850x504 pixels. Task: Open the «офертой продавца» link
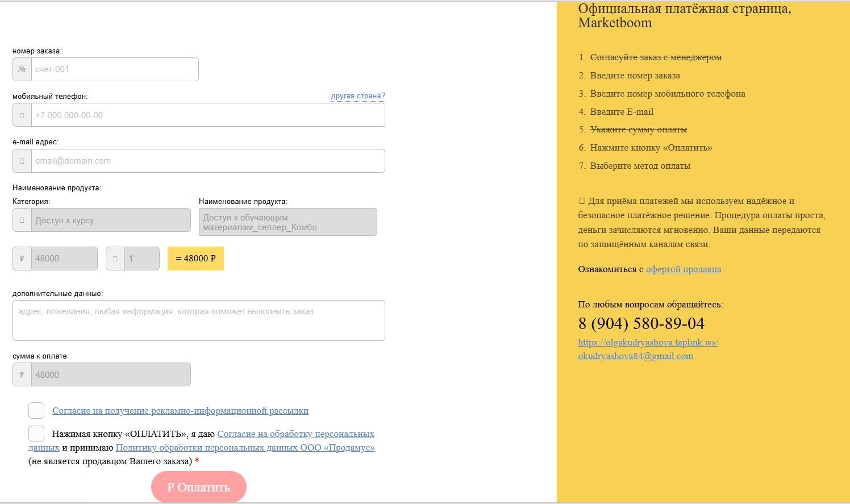coord(684,269)
